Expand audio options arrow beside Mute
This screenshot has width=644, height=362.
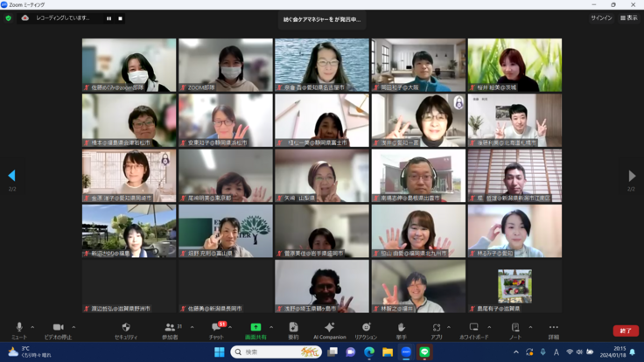click(x=32, y=327)
